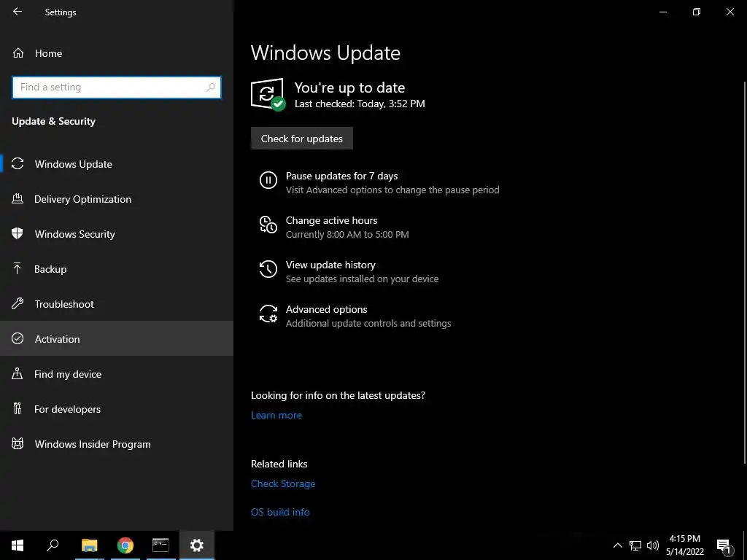The image size is (747, 560).
Task: Go to Settings Home
Action: tap(117, 52)
